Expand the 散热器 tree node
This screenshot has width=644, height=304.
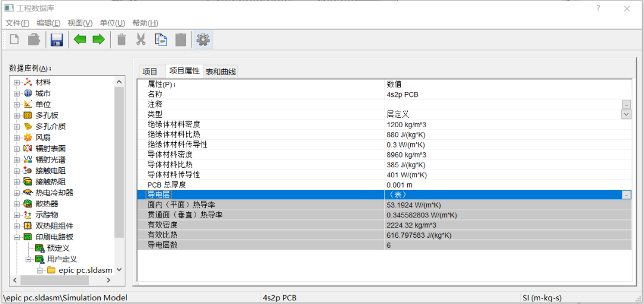17,204
